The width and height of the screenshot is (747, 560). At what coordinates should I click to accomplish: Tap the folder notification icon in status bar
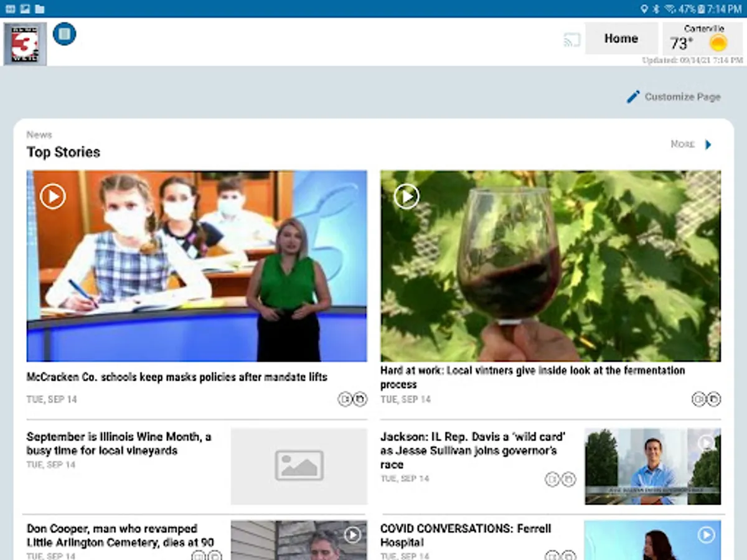coord(39,9)
